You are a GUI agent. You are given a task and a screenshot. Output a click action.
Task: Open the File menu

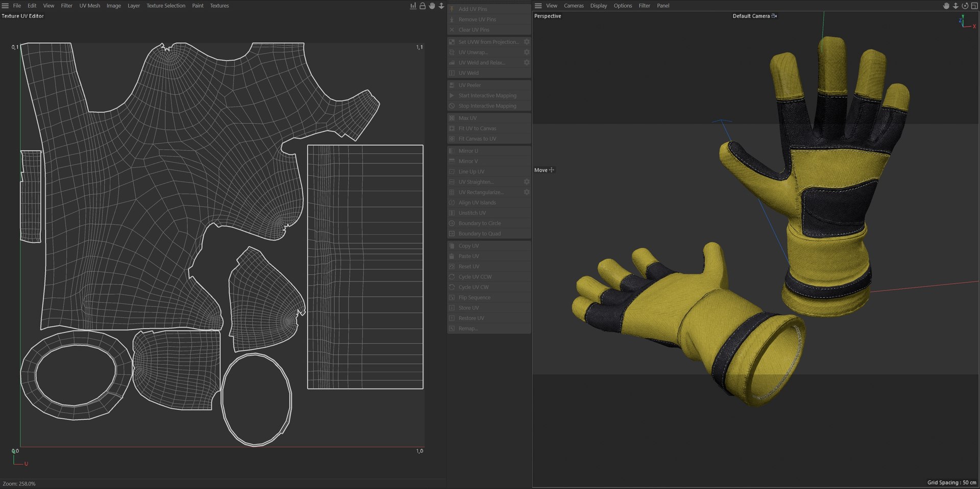coord(17,6)
